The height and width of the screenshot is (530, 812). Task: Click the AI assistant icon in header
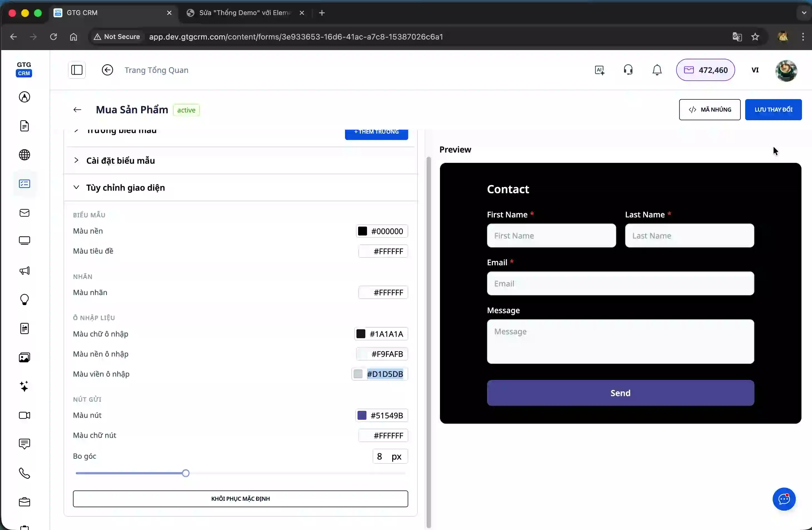click(x=600, y=70)
